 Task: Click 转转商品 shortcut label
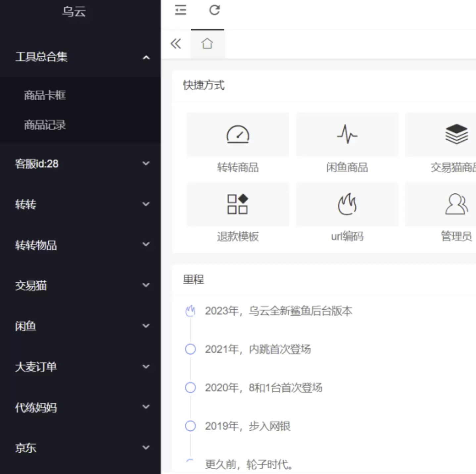(x=238, y=167)
